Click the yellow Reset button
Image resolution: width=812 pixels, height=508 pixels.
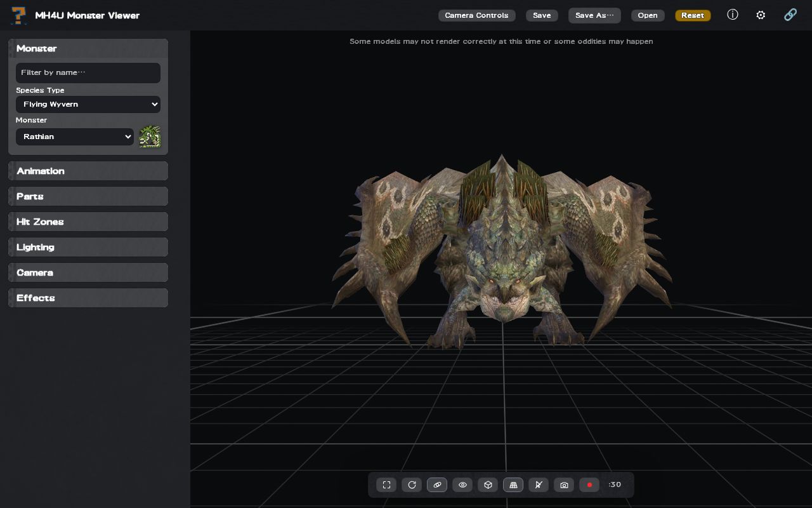[x=693, y=15]
